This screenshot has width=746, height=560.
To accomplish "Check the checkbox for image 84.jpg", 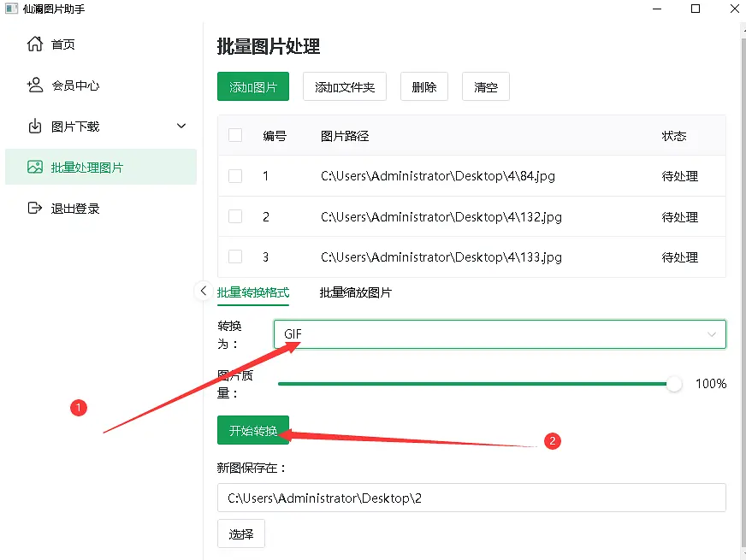I will [x=235, y=176].
